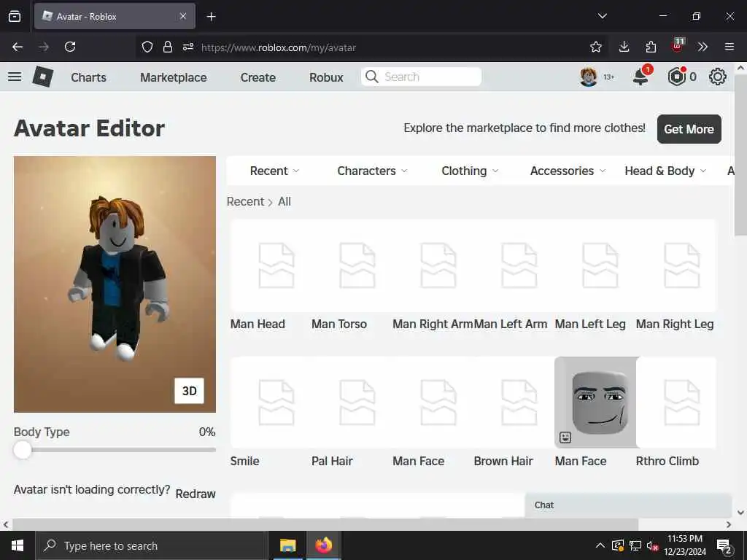Toggle the 3D avatar view button

(x=189, y=391)
